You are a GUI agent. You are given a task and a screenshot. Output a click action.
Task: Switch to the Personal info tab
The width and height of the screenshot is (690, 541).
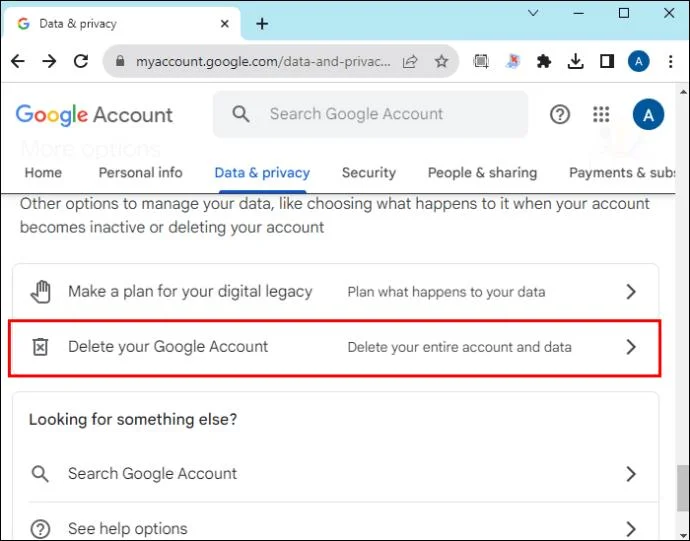(140, 173)
